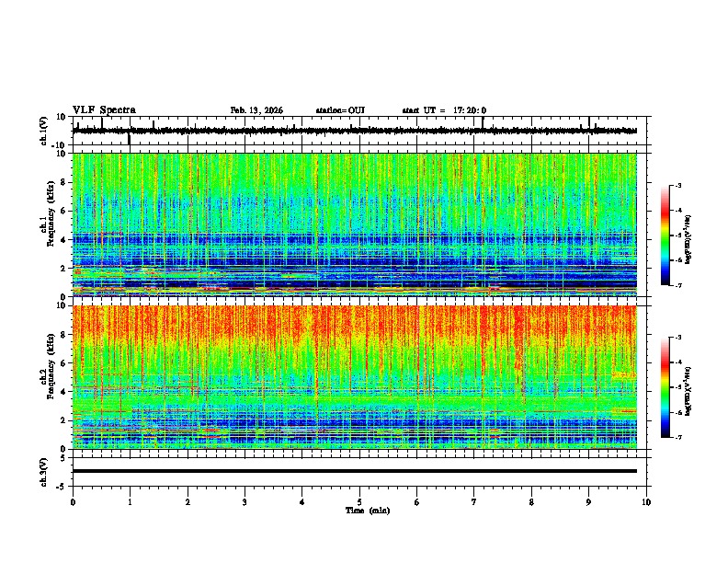Click the date "Feb. 13, 2026"
This screenshot has height=563, width=728.
coord(256,110)
